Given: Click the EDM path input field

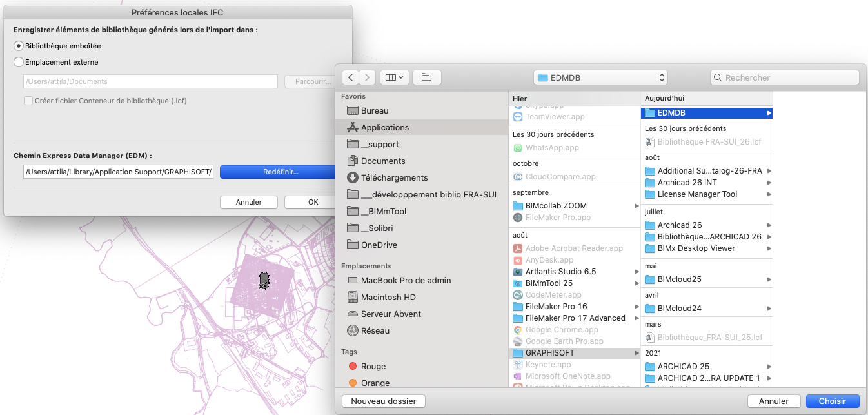Looking at the screenshot, I should pyautogui.click(x=118, y=172).
